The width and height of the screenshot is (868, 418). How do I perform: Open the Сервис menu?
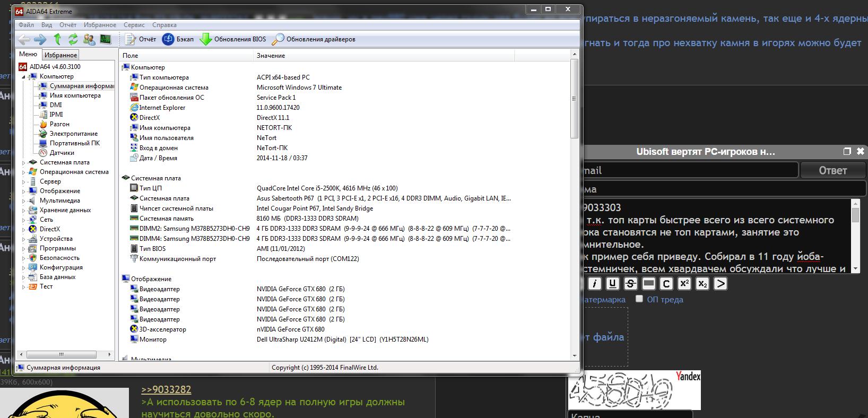(134, 25)
